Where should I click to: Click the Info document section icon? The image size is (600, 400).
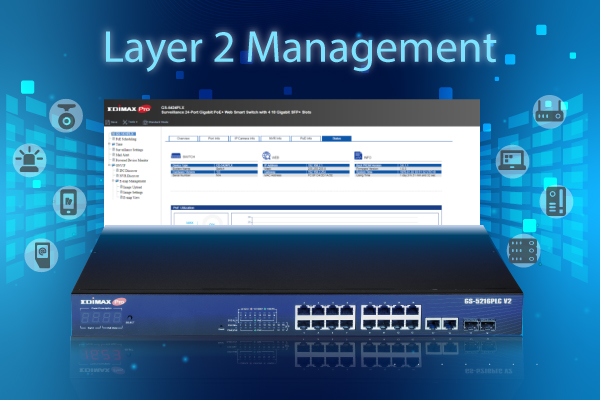coord(358,155)
